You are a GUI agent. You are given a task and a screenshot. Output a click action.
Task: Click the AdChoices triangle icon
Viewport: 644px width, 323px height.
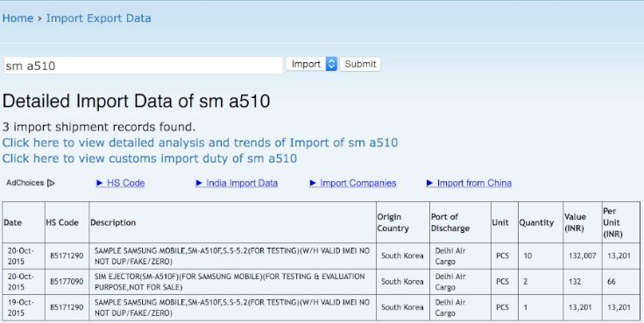coord(51,183)
